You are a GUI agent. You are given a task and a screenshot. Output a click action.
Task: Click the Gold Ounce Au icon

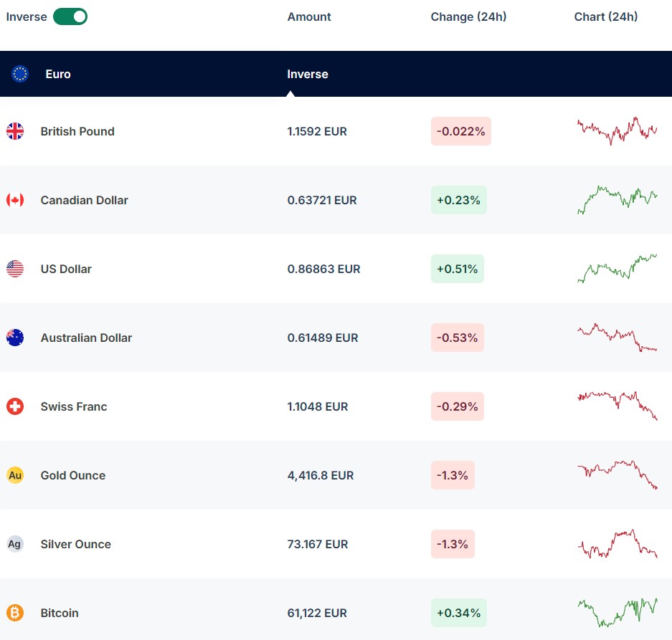(15, 475)
